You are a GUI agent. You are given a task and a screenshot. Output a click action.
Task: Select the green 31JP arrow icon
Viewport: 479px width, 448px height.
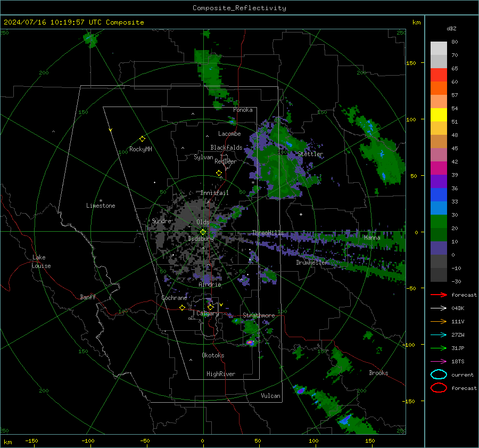439,348
